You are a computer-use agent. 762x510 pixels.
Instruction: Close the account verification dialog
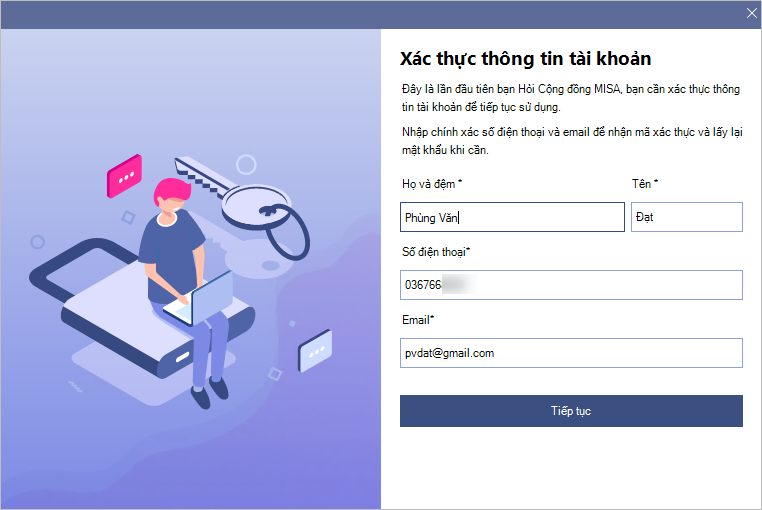tap(752, 13)
